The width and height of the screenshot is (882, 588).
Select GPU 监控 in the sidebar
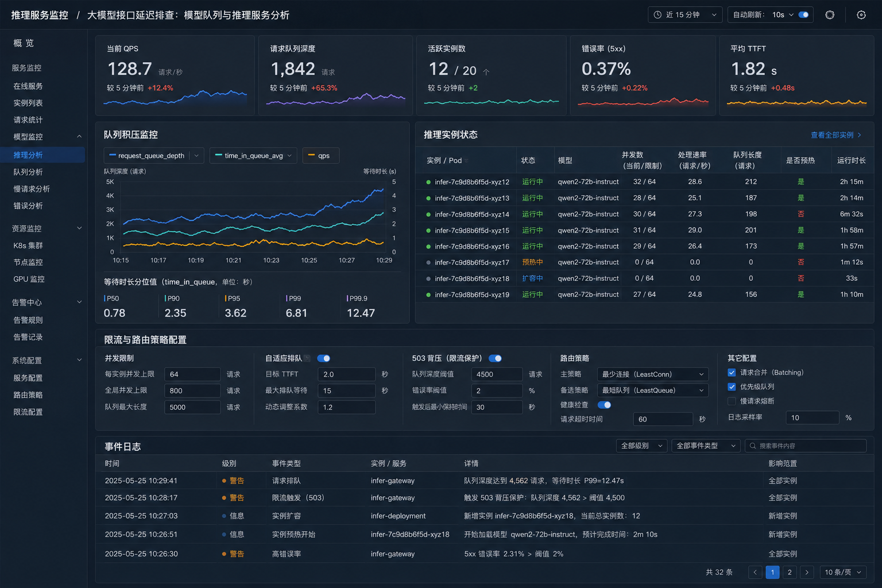click(29, 279)
